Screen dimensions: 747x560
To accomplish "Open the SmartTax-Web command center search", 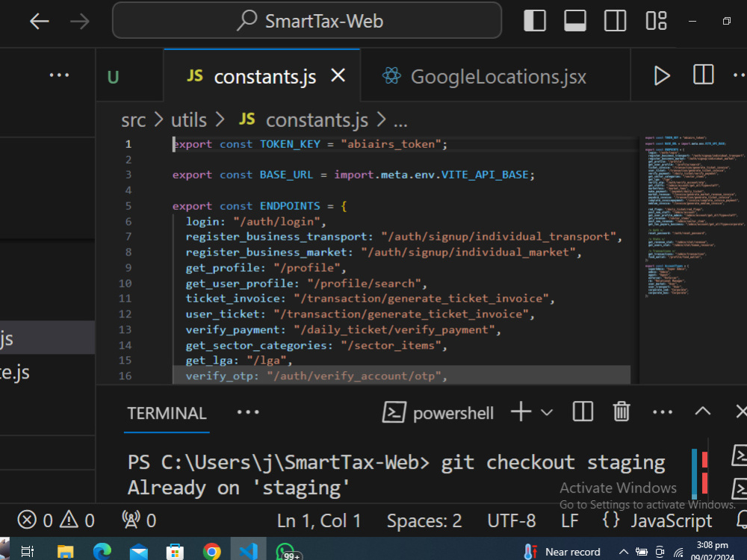I will [x=307, y=20].
